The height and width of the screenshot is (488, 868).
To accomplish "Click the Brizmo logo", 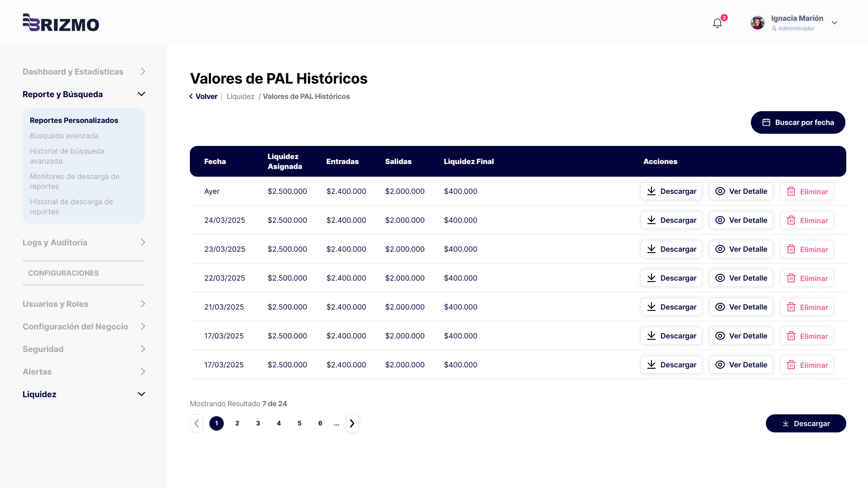I will pyautogui.click(x=61, y=23).
